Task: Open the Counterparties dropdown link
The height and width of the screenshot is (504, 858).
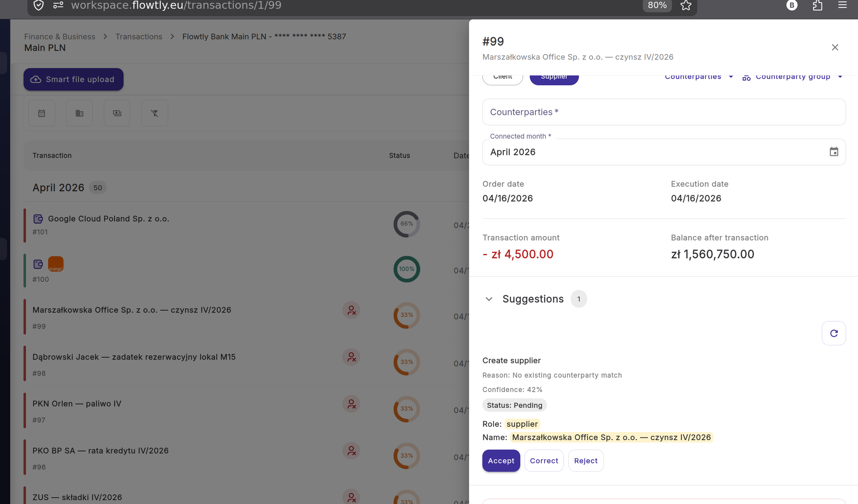Action: pos(699,77)
